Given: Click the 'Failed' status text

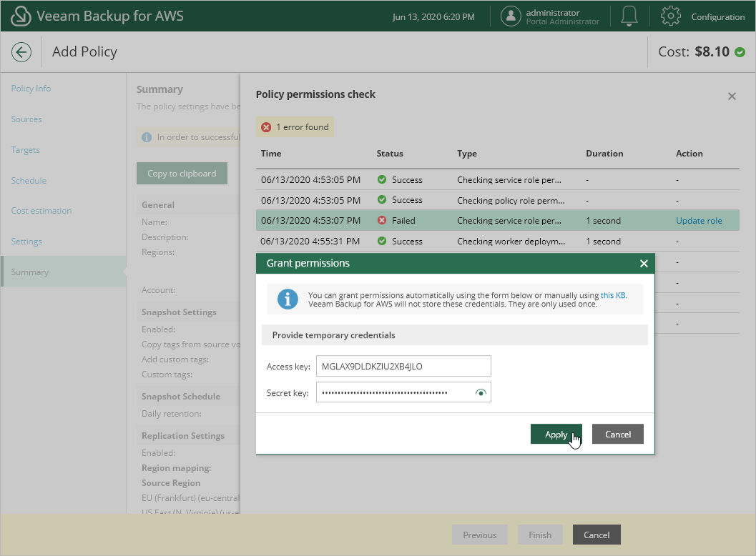Looking at the screenshot, I should pyautogui.click(x=403, y=221).
